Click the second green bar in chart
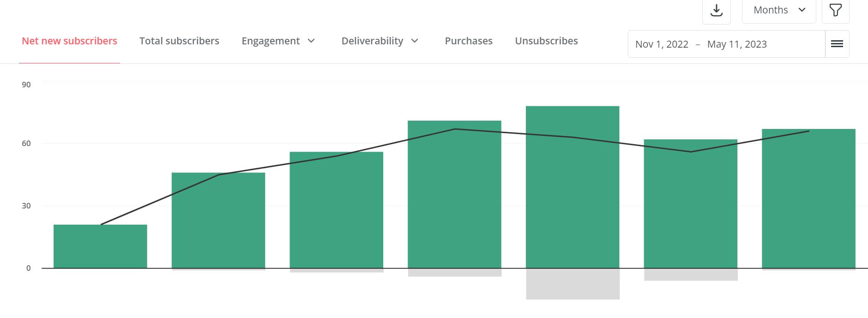The width and height of the screenshot is (868, 318). pos(218,220)
